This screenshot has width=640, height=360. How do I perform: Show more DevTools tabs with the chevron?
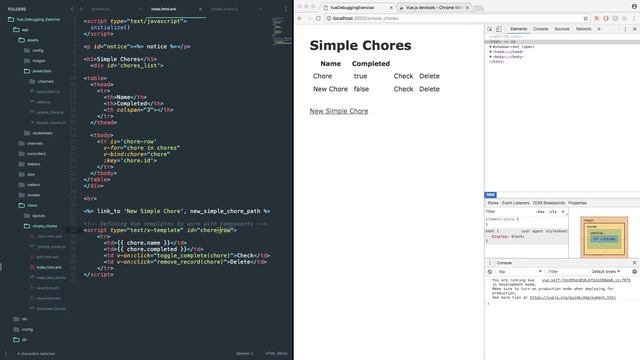coord(599,29)
